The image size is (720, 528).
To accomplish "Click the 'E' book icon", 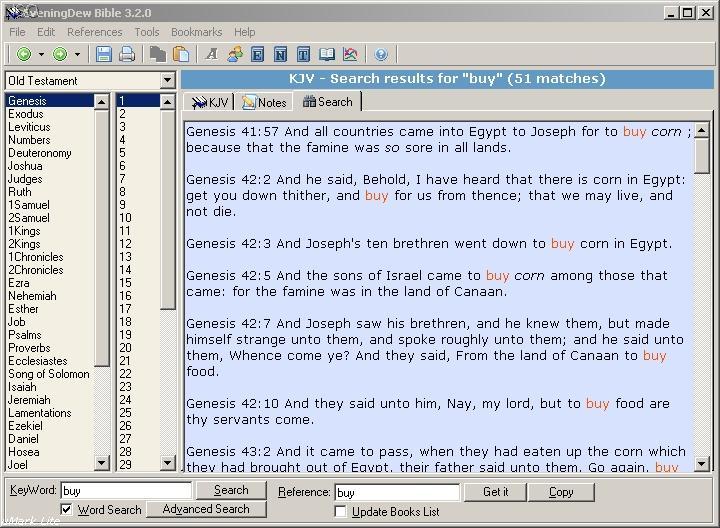I will (x=258, y=55).
